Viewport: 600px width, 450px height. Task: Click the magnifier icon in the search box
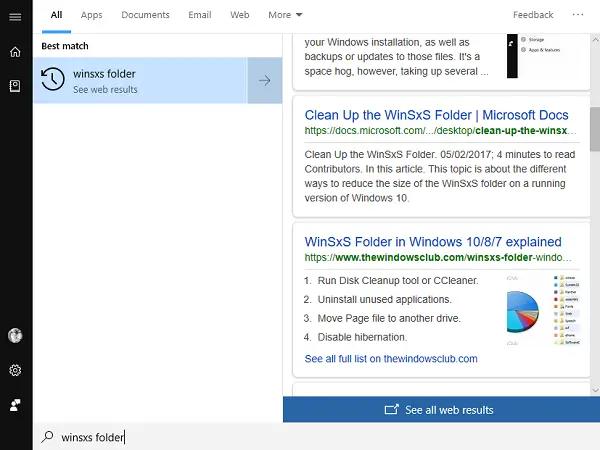pos(47,437)
